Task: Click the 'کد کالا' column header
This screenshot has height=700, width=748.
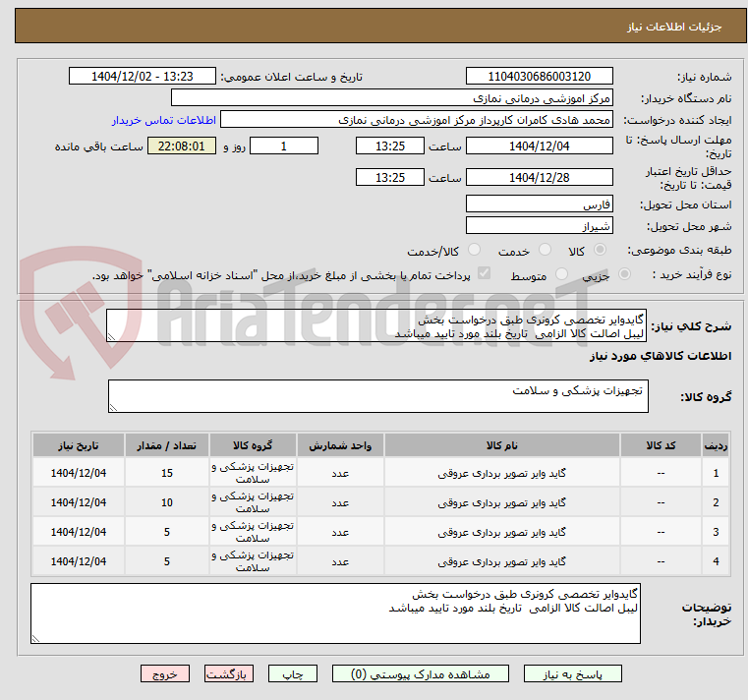Action: click(x=661, y=445)
